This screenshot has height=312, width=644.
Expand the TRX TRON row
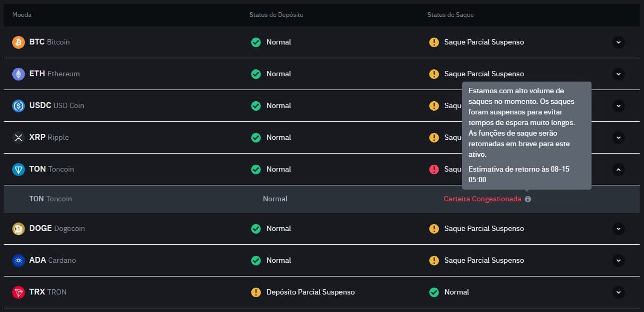(x=618, y=292)
